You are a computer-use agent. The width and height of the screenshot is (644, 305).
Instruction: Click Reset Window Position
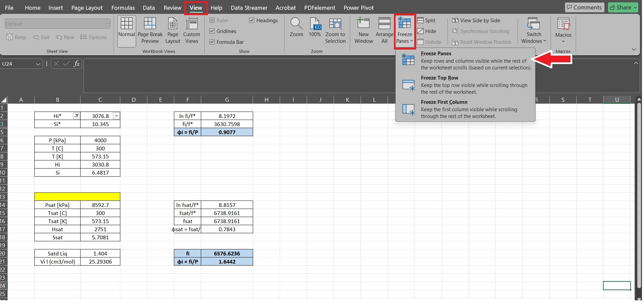482,42
